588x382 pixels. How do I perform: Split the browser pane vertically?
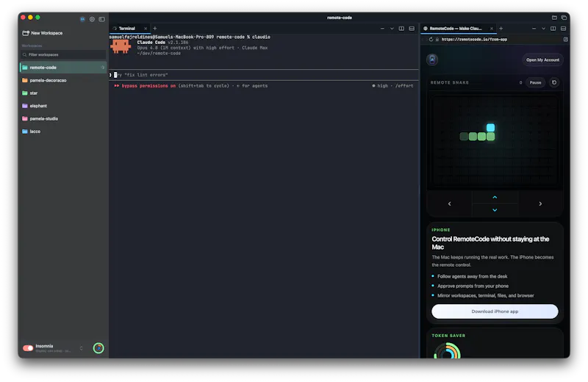click(x=553, y=29)
